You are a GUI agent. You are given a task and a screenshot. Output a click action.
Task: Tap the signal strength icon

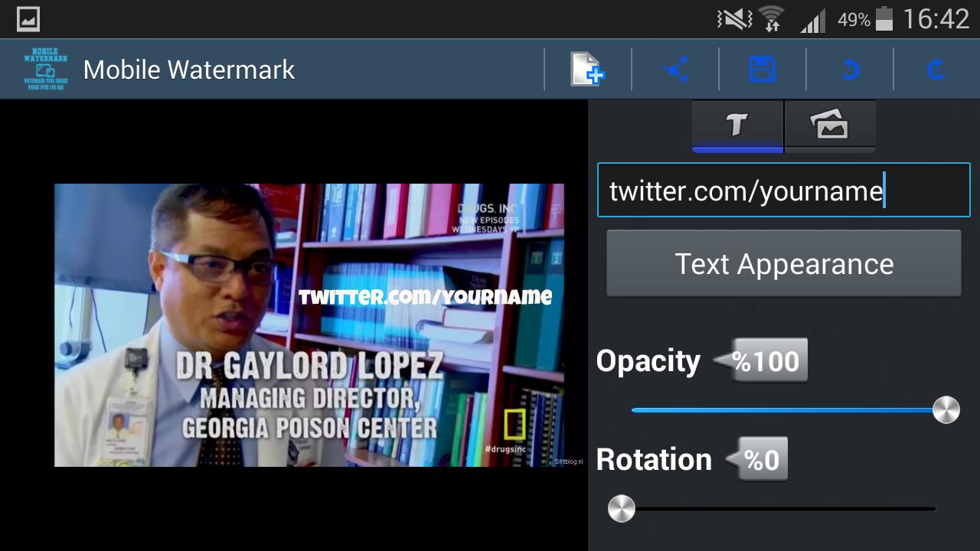pyautogui.click(x=813, y=20)
